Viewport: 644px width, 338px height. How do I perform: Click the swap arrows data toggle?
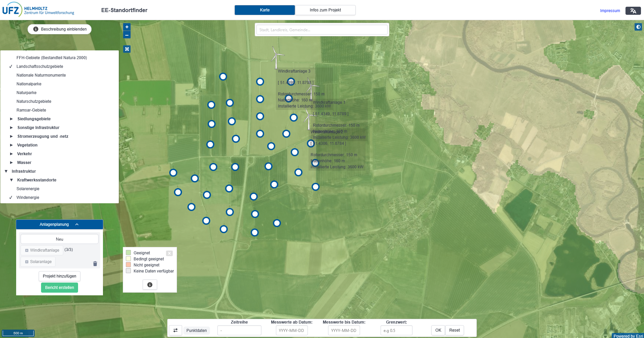tap(175, 330)
